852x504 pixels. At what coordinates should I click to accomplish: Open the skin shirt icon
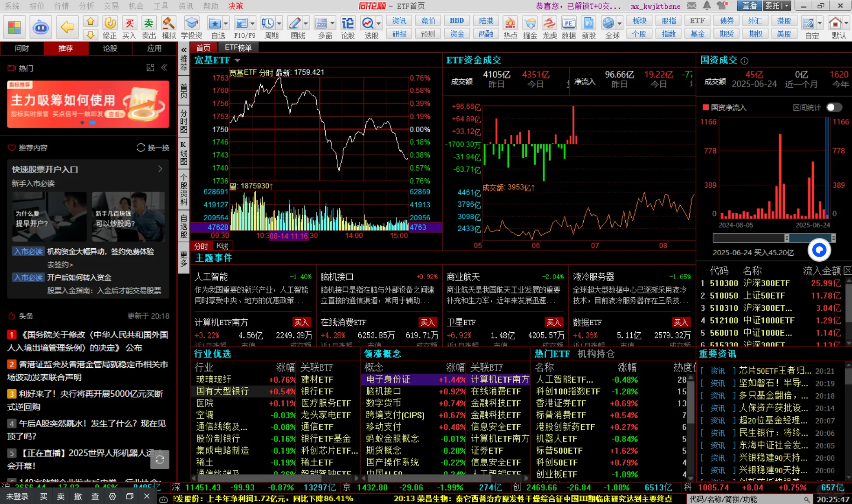pos(722,6)
